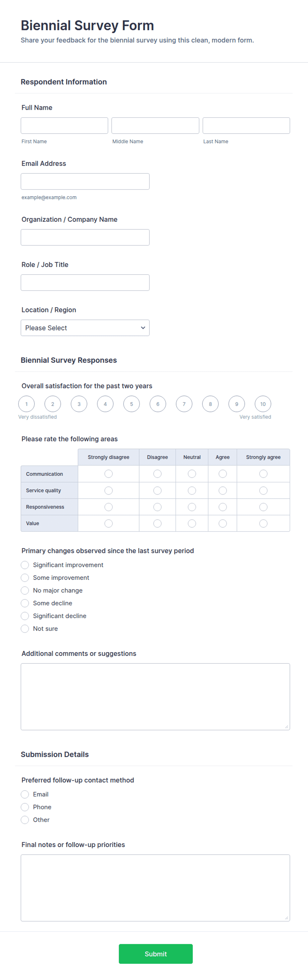The height and width of the screenshot is (980, 308).
Task: Select satisfaction rating 1
Action: click(26, 404)
